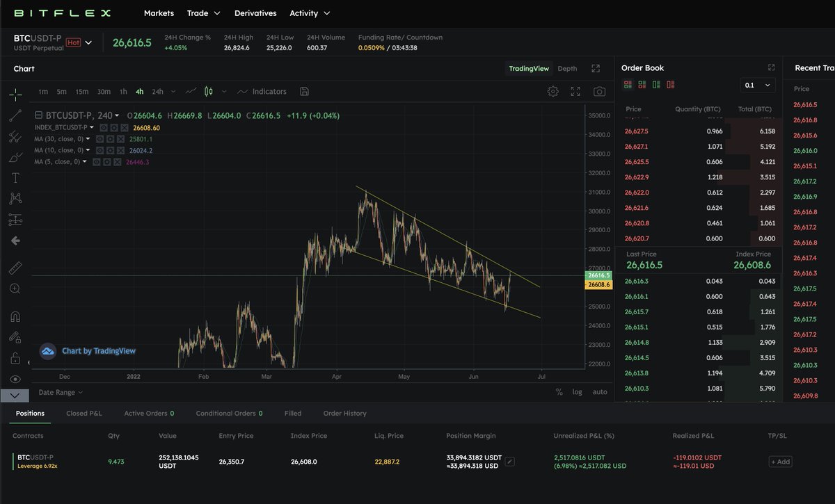
Task: Select the second order book layout icon
Action: point(642,85)
